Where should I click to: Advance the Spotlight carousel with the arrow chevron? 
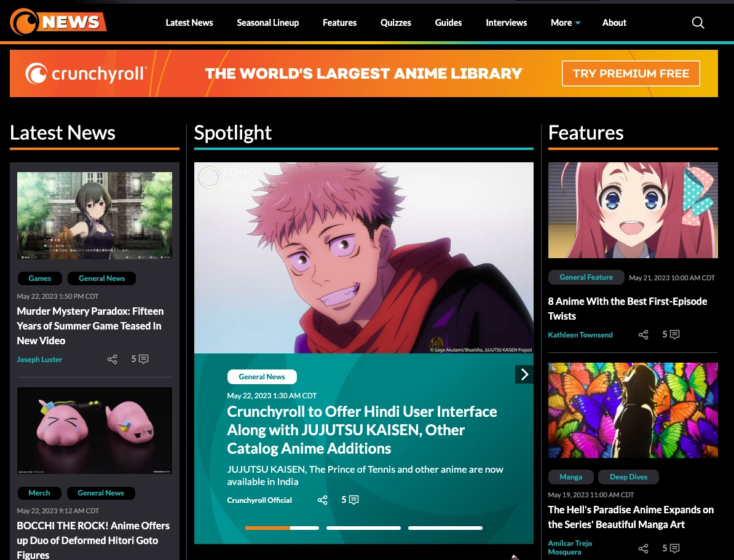coord(524,374)
